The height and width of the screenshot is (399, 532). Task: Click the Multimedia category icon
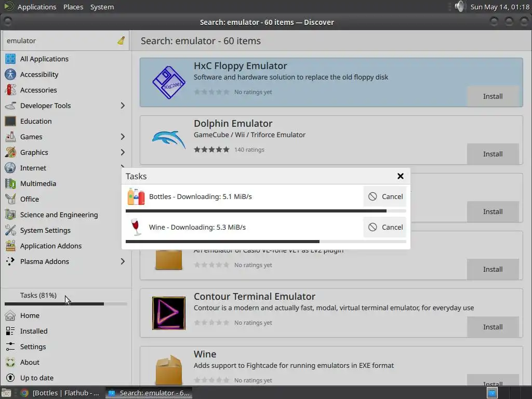10,183
